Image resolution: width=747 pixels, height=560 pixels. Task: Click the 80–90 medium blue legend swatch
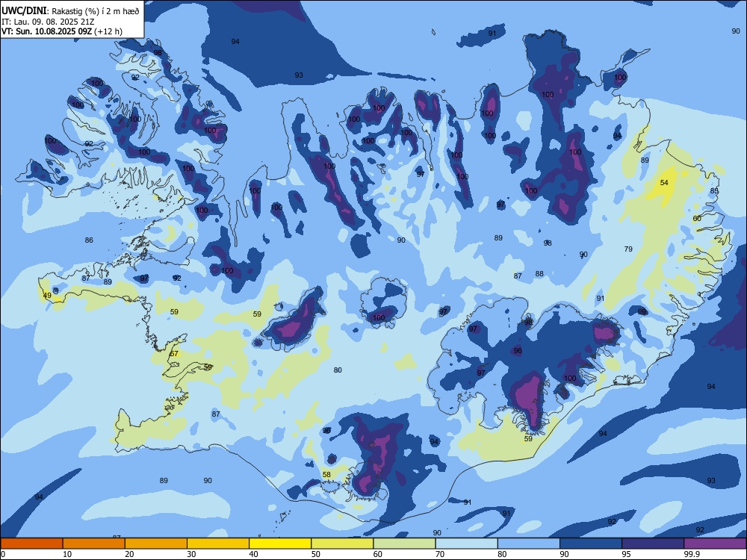529,544
